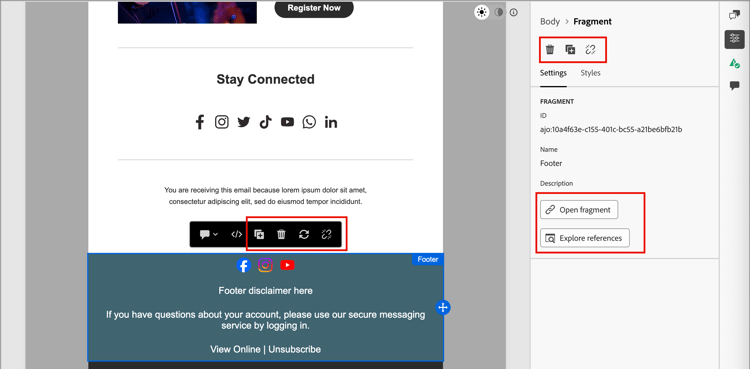Viewport: 750px width, 369px height.
Task: Delete fragment via right panel trash icon
Action: pyautogui.click(x=550, y=49)
